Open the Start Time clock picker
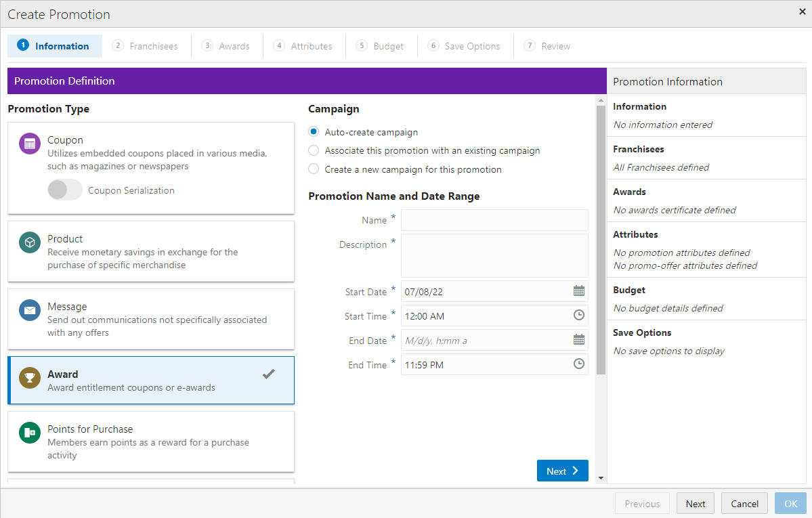The height and width of the screenshot is (518, 812). click(579, 315)
